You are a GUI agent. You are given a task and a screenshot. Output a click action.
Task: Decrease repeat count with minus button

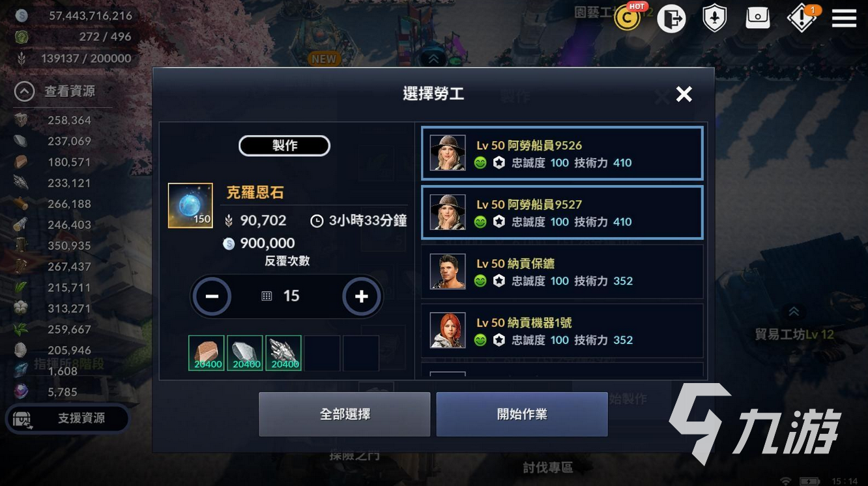coord(212,296)
